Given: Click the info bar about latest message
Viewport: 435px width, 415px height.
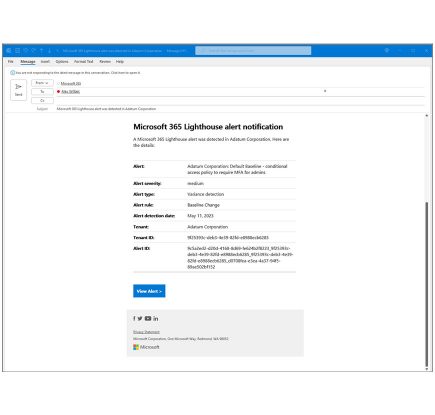Looking at the screenshot, I should tap(78, 73).
